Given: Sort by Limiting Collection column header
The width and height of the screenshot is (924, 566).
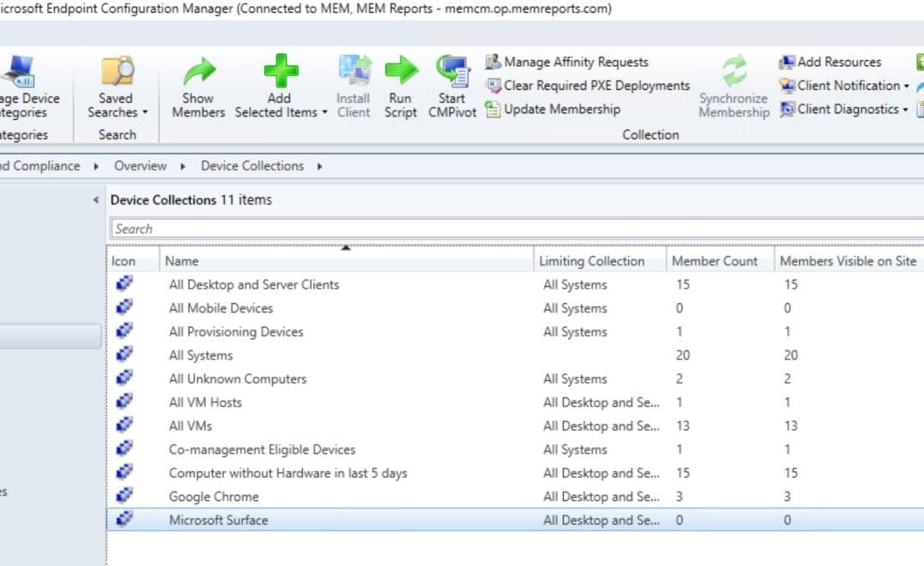Looking at the screenshot, I should (x=600, y=260).
